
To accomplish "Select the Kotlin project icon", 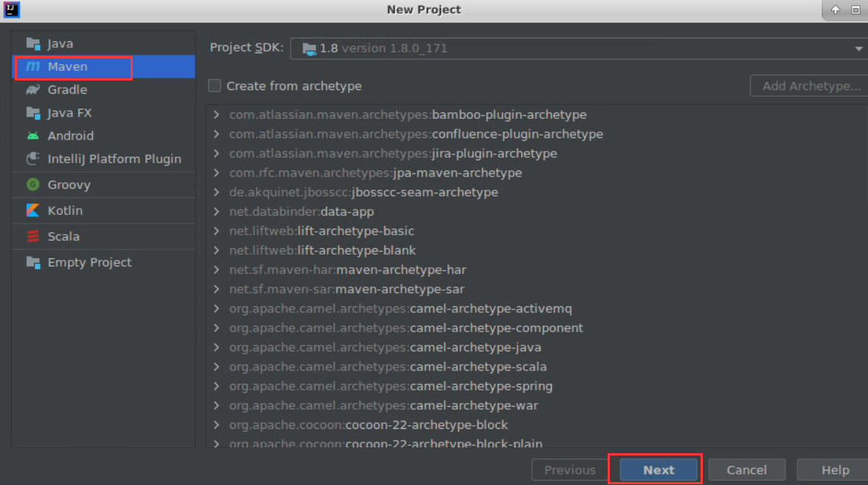I will [32, 210].
